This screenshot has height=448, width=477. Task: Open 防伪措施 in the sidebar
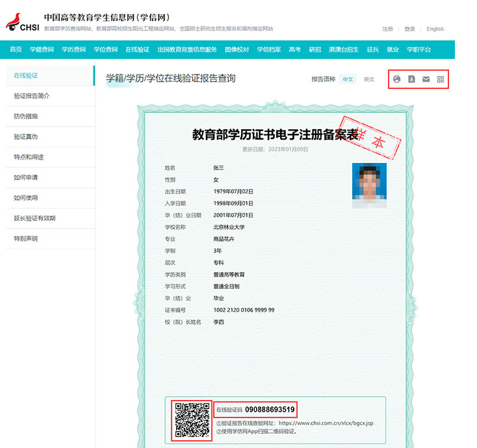(50, 116)
